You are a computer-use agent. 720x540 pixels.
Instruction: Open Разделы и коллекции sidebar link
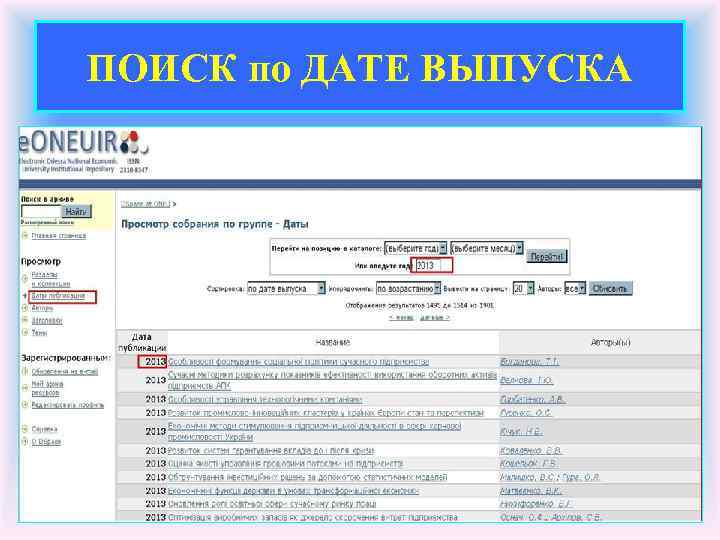51,279
